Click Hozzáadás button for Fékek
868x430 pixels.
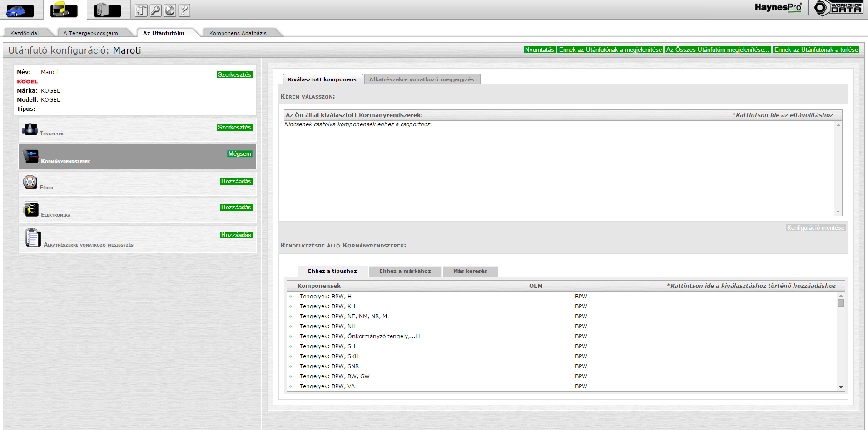coord(236,181)
